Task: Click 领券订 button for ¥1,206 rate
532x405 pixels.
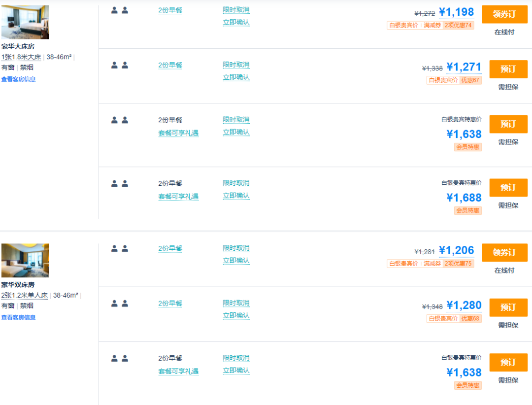Action: pyautogui.click(x=504, y=253)
